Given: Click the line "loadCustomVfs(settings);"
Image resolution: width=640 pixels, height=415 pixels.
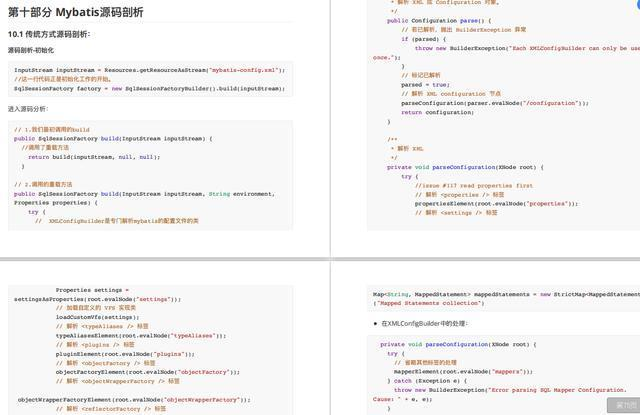Looking at the screenshot, I should tap(98, 317).
